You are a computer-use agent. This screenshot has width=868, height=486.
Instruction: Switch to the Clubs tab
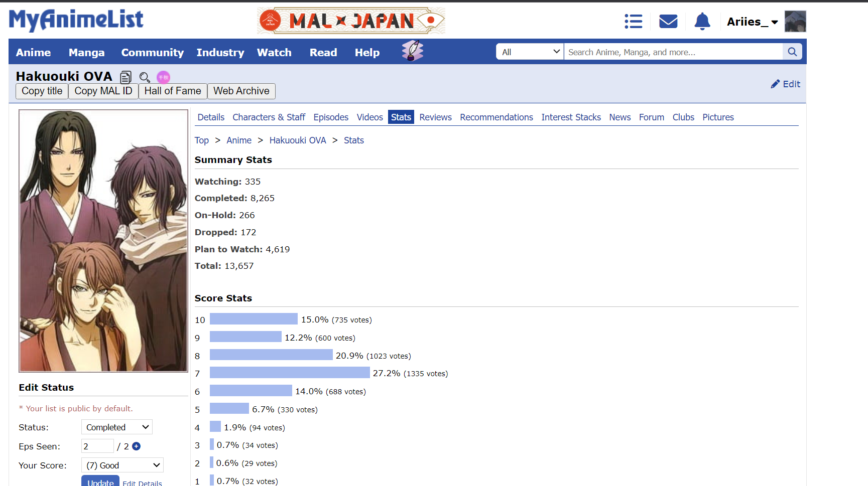[683, 117]
